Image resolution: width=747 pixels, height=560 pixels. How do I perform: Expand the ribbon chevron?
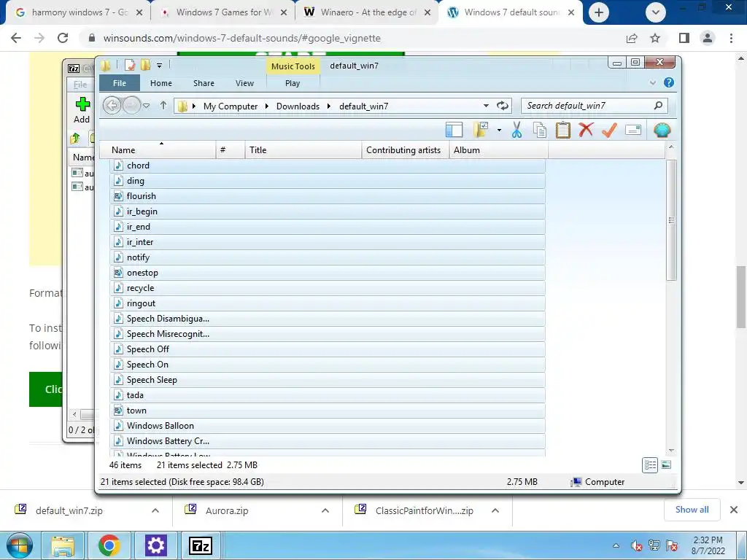[x=653, y=82]
